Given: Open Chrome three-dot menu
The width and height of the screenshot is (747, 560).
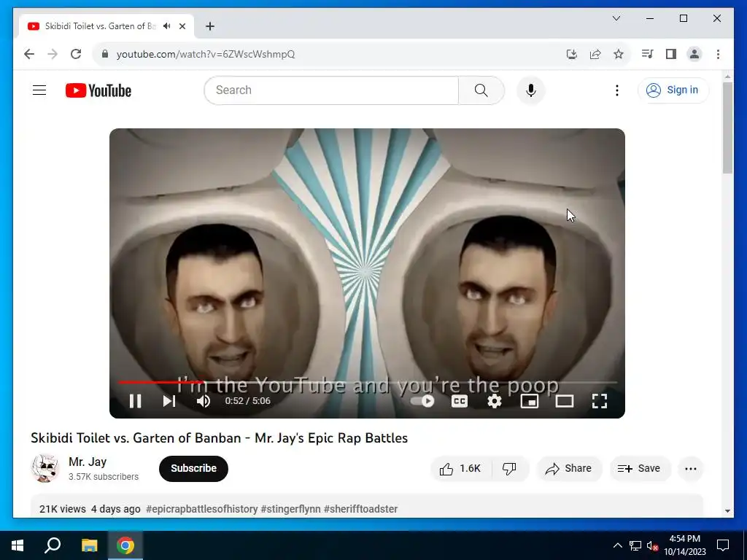Looking at the screenshot, I should [x=718, y=54].
